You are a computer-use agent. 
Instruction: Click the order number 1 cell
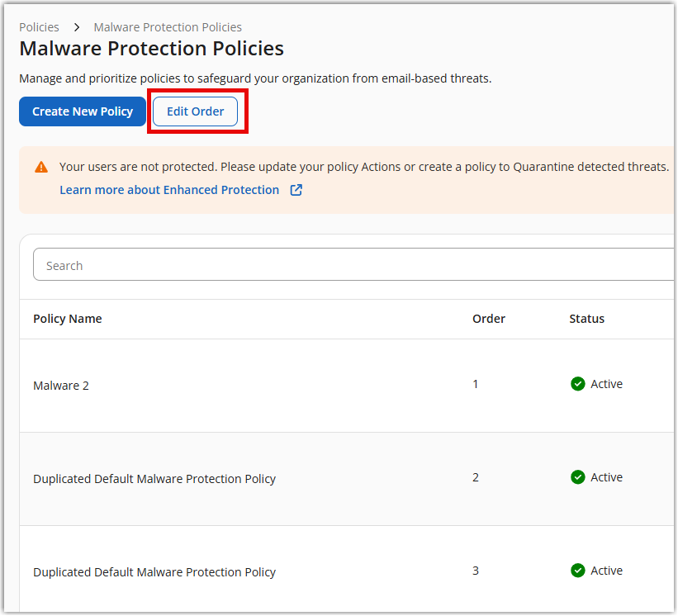coord(476,384)
